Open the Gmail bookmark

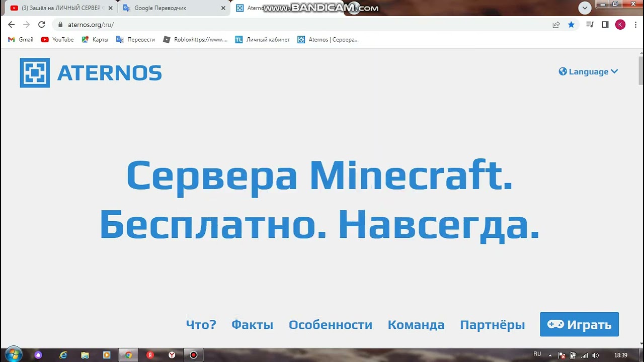click(x=21, y=40)
